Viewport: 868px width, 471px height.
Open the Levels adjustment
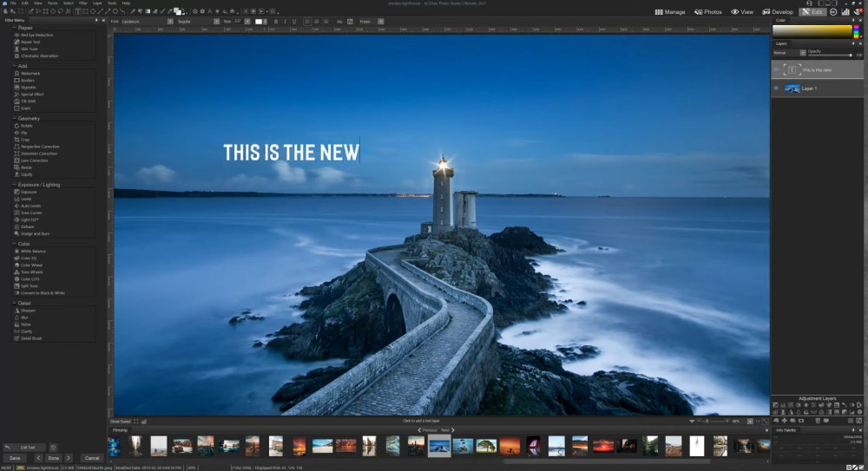click(23, 199)
